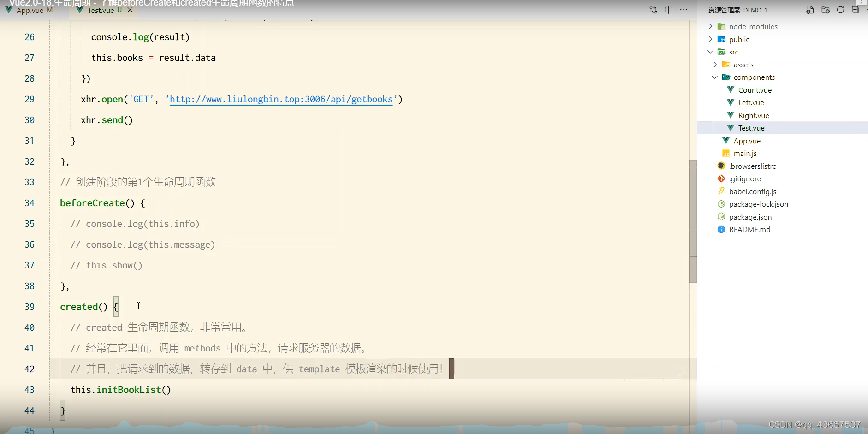
Task: Open the .gitignore file
Action: point(745,178)
